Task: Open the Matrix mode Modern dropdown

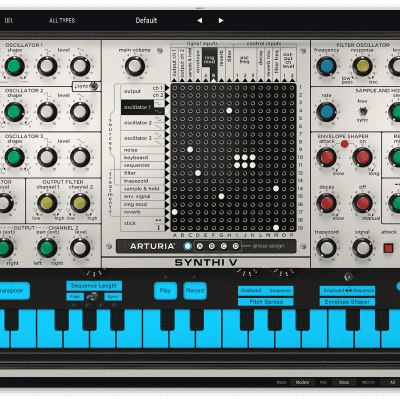Action: click(x=302, y=382)
